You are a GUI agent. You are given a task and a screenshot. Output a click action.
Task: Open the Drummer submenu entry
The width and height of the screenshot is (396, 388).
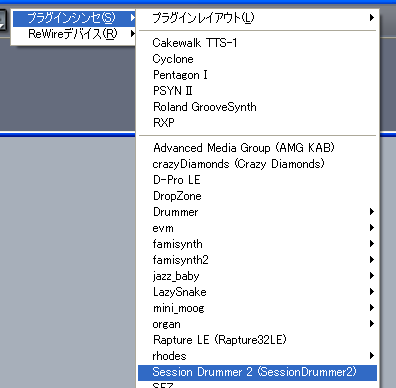[x=257, y=212]
